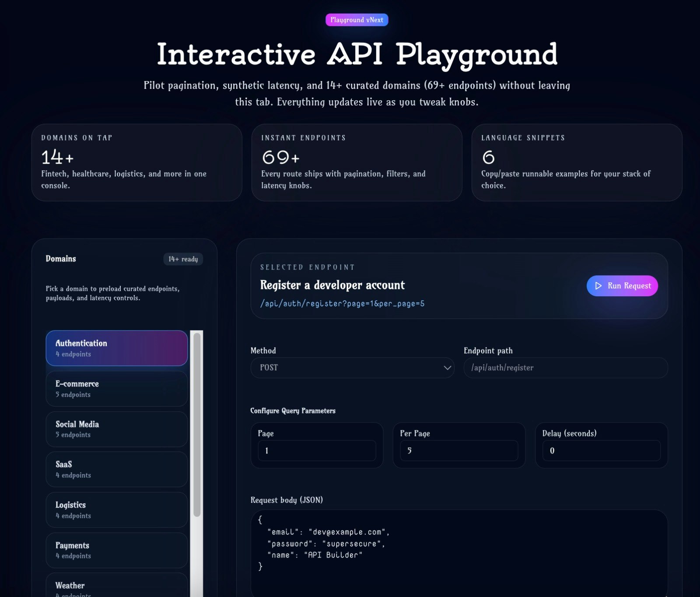This screenshot has width=700, height=597.
Task: Click the Delay seconds input field
Action: (x=601, y=450)
